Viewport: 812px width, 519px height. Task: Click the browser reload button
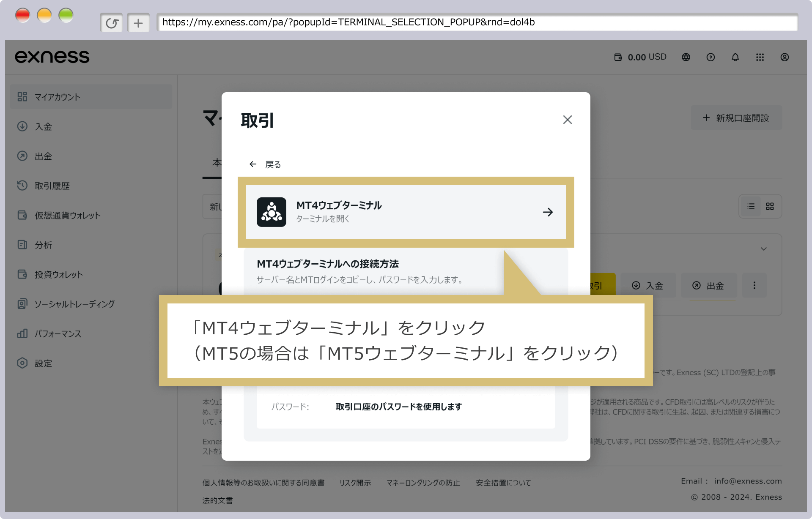tap(112, 23)
